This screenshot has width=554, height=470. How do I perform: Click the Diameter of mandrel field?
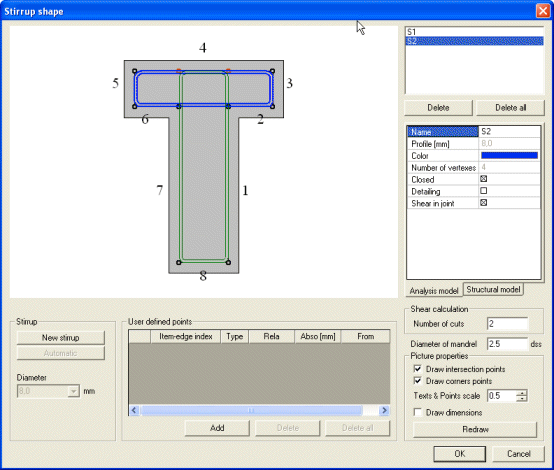pos(507,344)
